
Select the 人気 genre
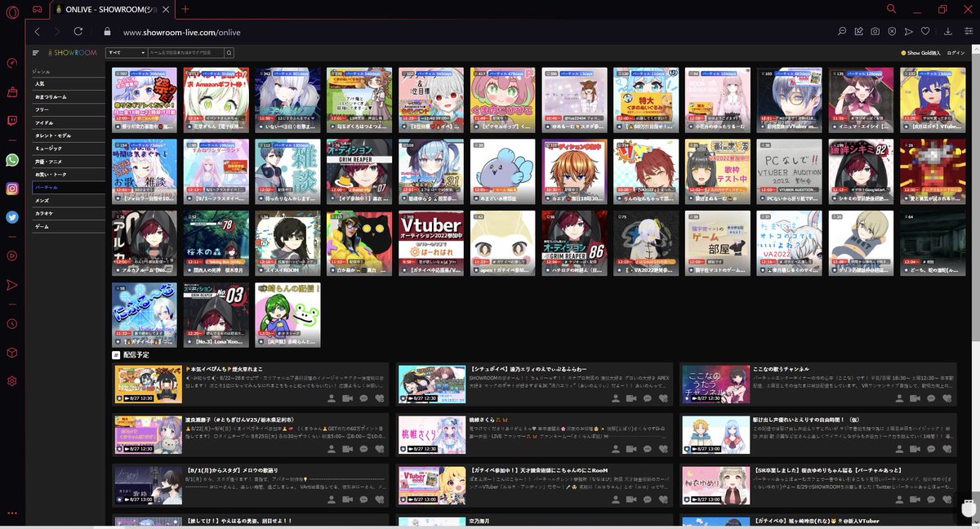[68, 83]
